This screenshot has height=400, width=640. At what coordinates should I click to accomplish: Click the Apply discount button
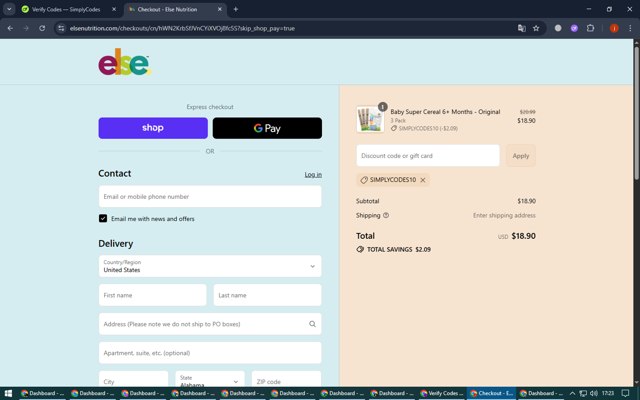521,156
